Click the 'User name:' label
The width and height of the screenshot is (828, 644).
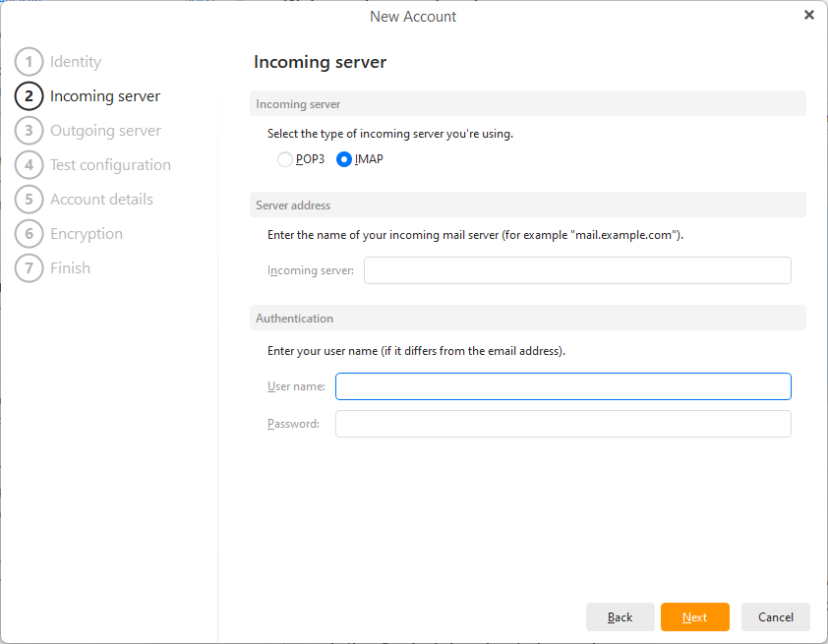(296, 386)
